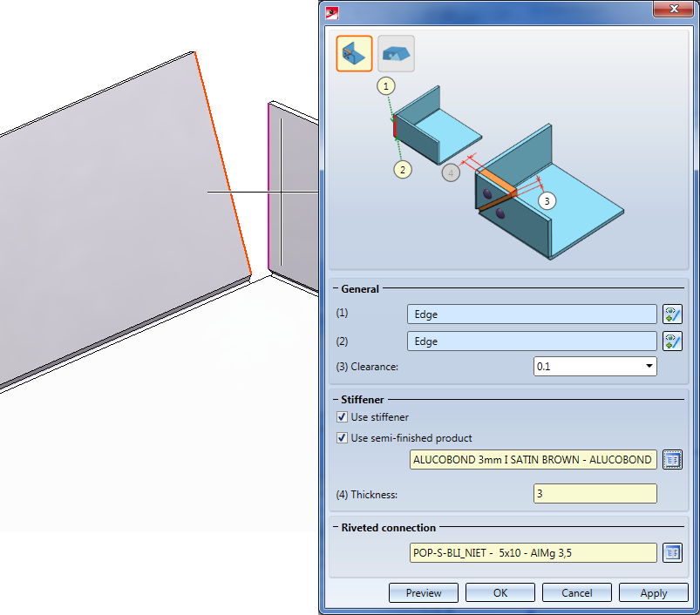Image resolution: width=700 pixels, height=615 pixels.
Task: Click the number 4 marker in the diagram
Action: [451, 173]
